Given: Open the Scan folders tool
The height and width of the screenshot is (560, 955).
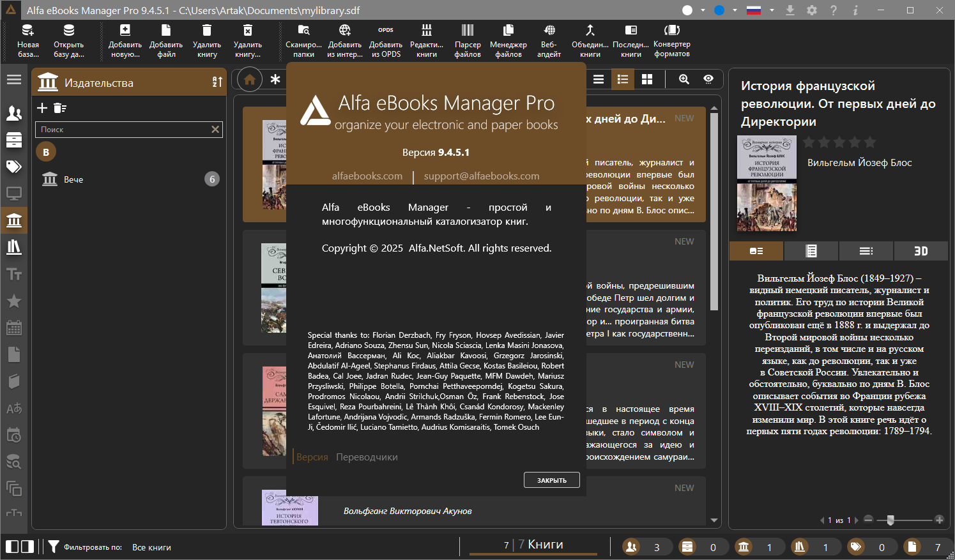Looking at the screenshot, I should click(x=303, y=41).
